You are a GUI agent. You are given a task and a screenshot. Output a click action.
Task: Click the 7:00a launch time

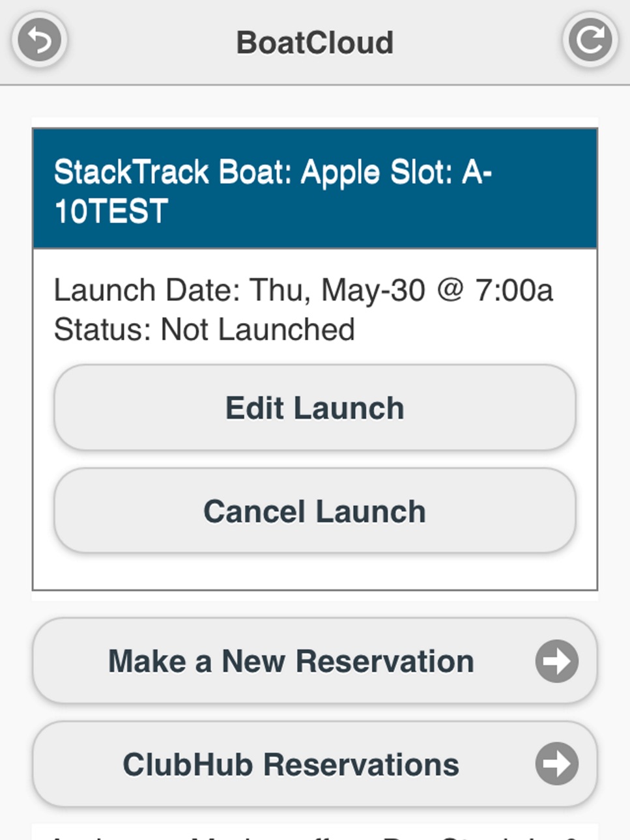(x=514, y=290)
